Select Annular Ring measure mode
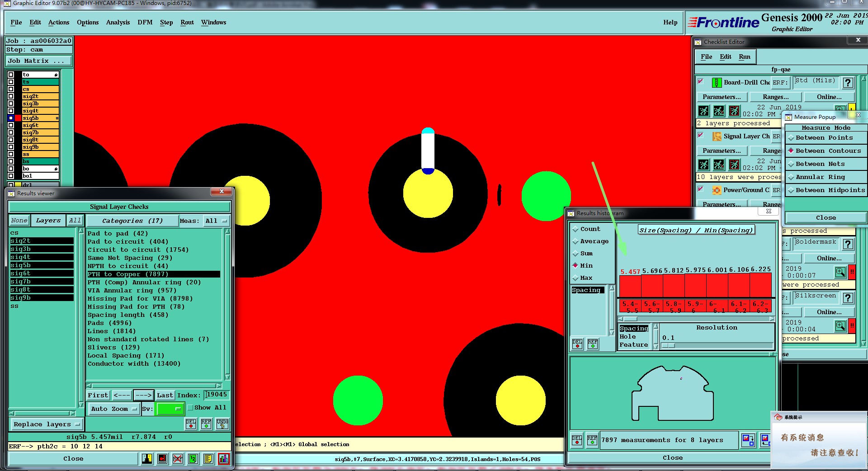868x471 pixels. (826, 177)
